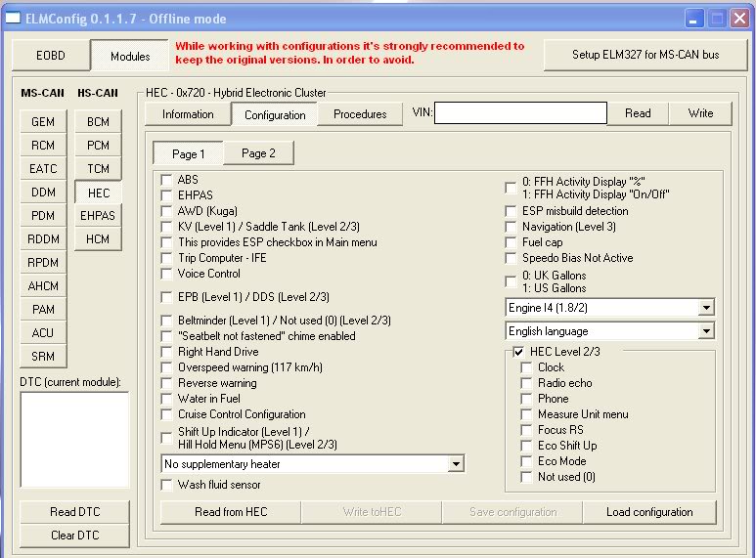The width and height of the screenshot is (756, 558).
Task: Click the VIN input field
Action: pos(520,113)
